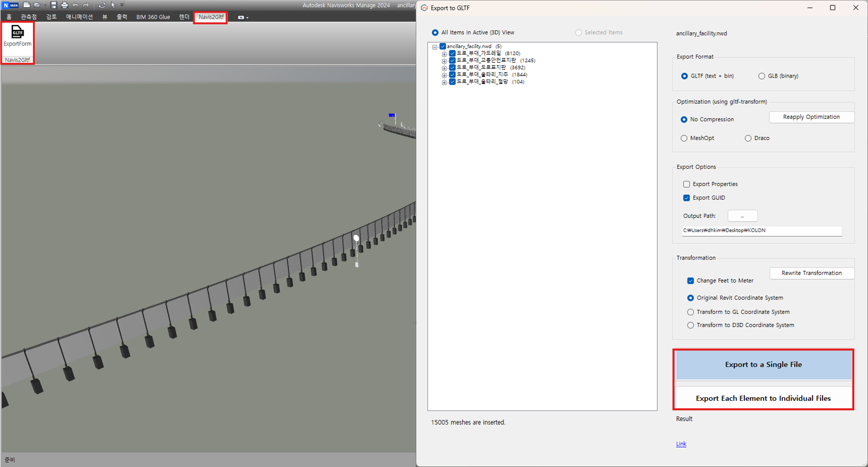The height and width of the screenshot is (467, 868).
Task: Click the Output Path browse button
Action: [x=742, y=216]
